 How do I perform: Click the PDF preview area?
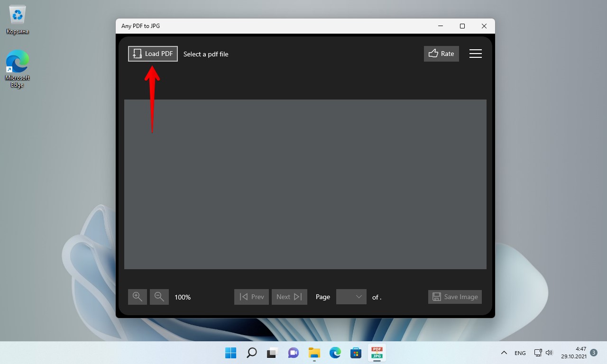point(305,184)
